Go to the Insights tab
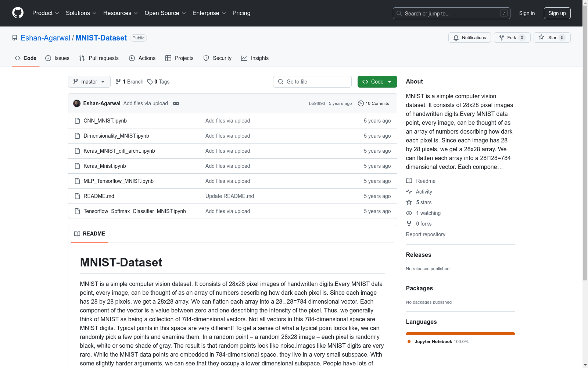Image resolution: width=588 pixels, height=368 pixels. coord(255,58)
